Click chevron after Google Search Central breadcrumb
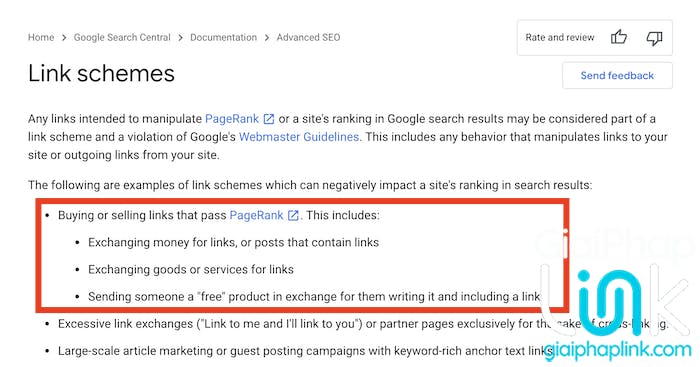 pyautogui.click(x=180, y=38)
